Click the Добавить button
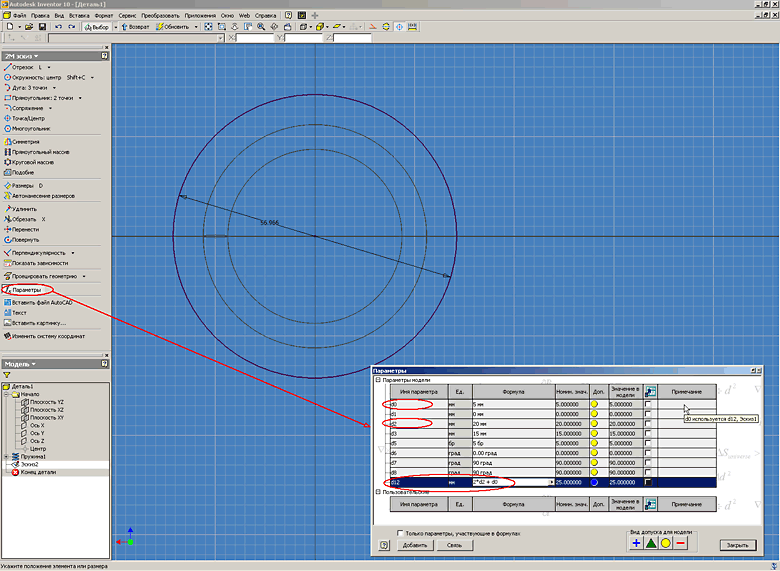The image size is (780, 571). point(415,545)
